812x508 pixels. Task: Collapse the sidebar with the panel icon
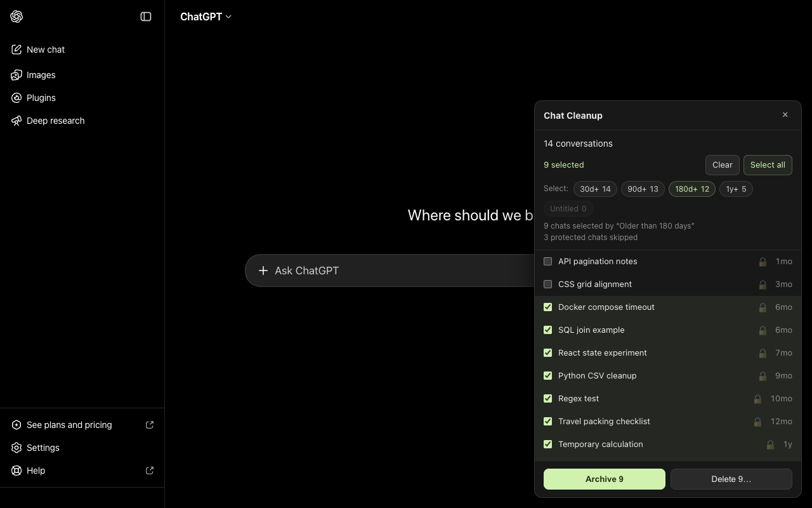coord(146,17)
